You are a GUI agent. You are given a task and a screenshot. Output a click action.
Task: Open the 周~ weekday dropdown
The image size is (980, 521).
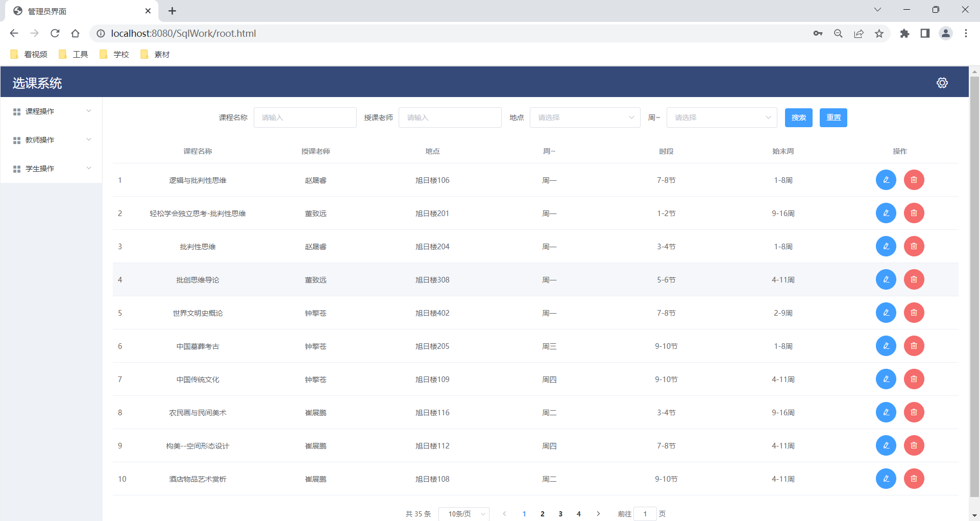click(721, 117)
